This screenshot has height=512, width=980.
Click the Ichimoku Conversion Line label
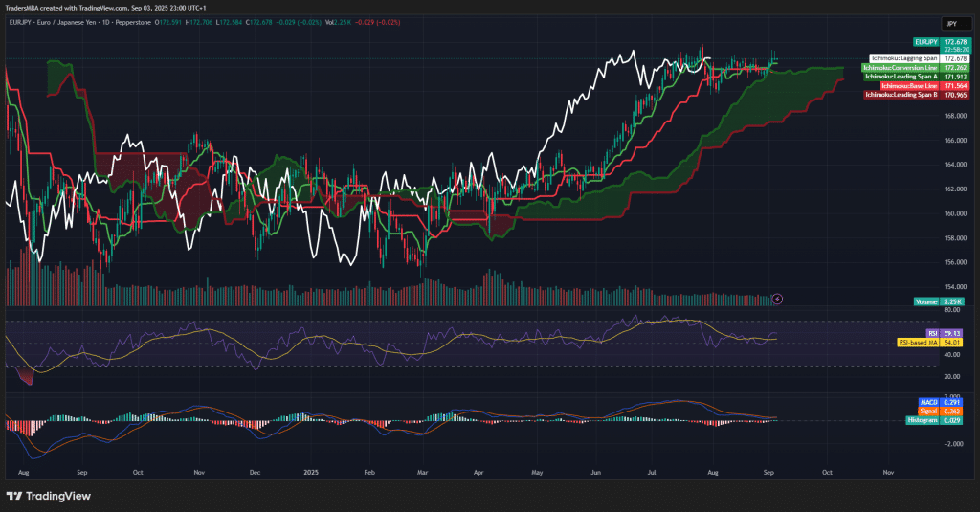click(900, 68)
